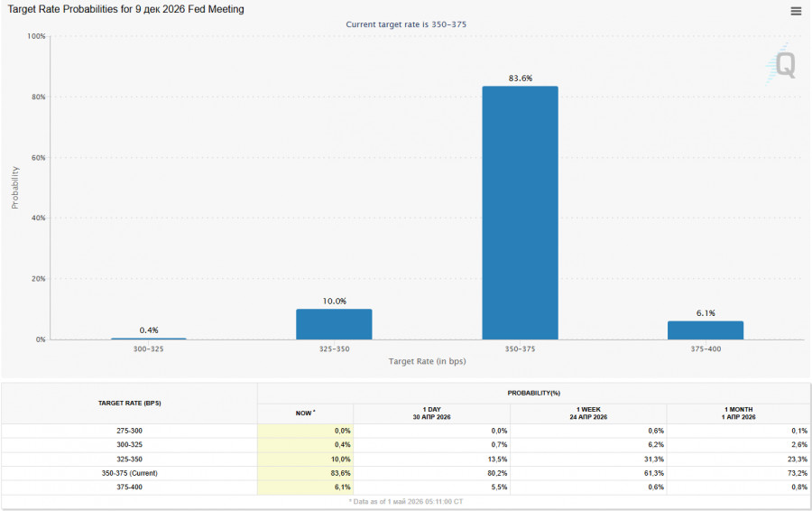Click the 6.1% bar for 375-400

tap(706, 330)
